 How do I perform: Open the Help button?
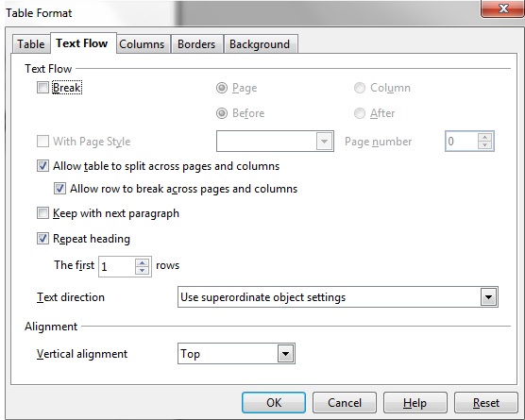415,403
